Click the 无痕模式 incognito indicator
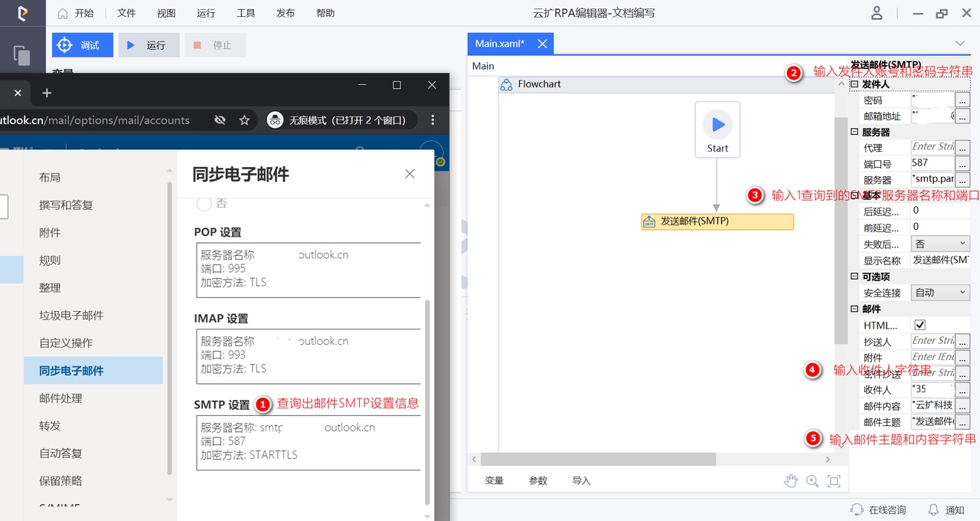The image size is (980, 521). [341, 120]
